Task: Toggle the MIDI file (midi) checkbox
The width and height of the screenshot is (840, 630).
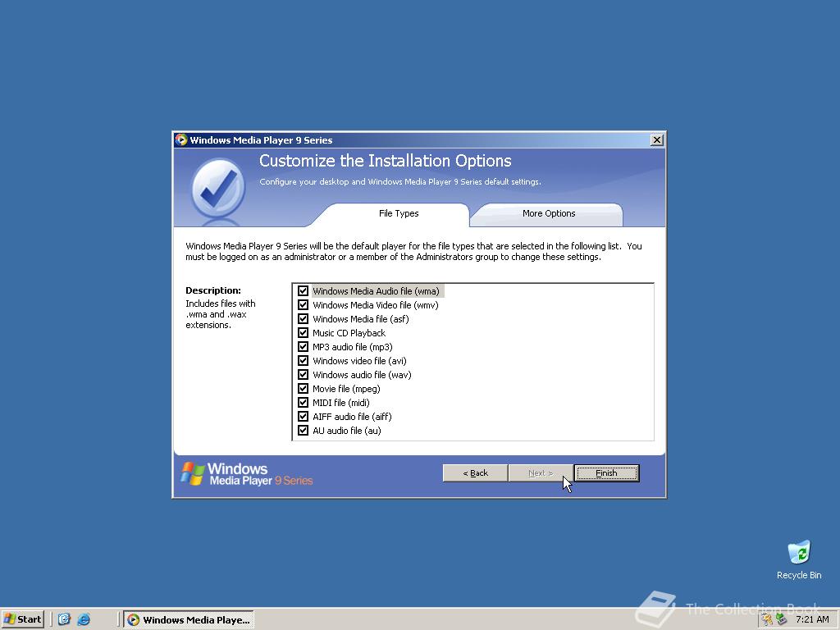Action: click(304, 402)
